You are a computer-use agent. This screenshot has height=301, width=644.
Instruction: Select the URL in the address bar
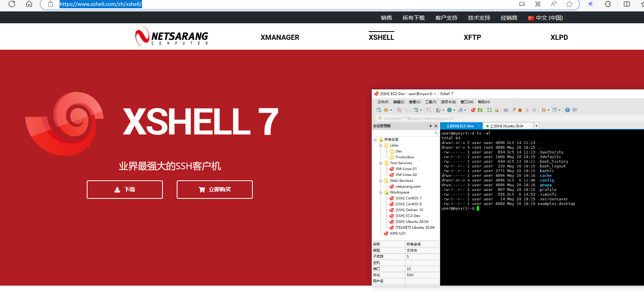click(101, 4)
